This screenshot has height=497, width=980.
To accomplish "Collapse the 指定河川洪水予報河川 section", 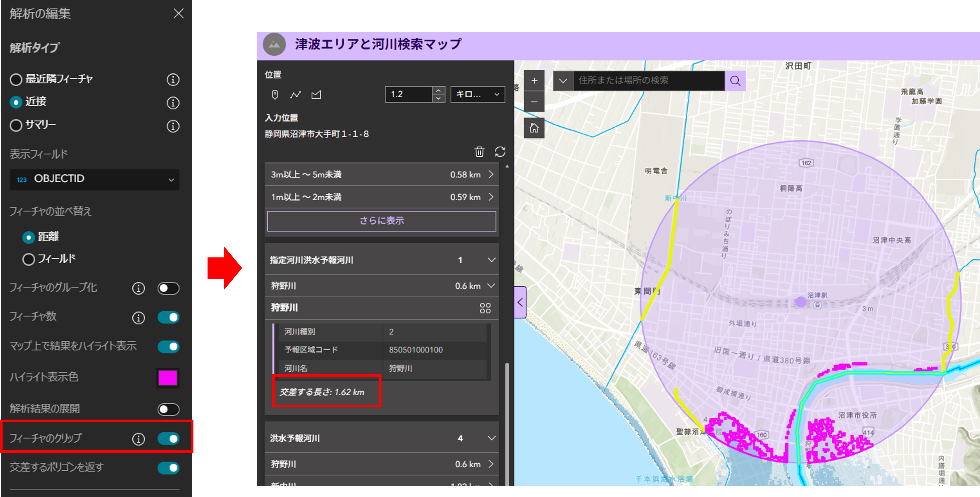I will pos(491,260).
